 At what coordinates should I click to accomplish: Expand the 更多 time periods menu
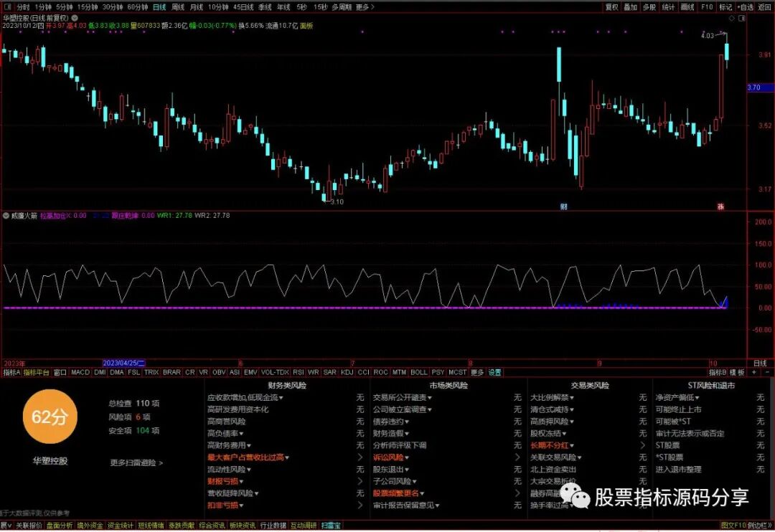(x=365, y=7)
